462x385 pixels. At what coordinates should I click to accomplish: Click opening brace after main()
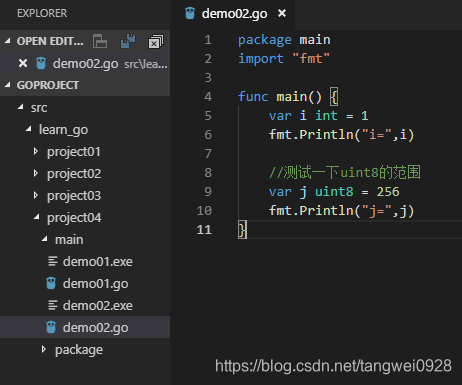pyautogui.click(x=334, y=97)
